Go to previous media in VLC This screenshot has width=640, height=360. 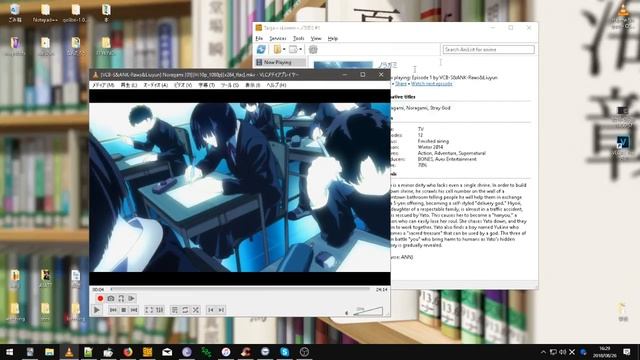pos(113,310)
